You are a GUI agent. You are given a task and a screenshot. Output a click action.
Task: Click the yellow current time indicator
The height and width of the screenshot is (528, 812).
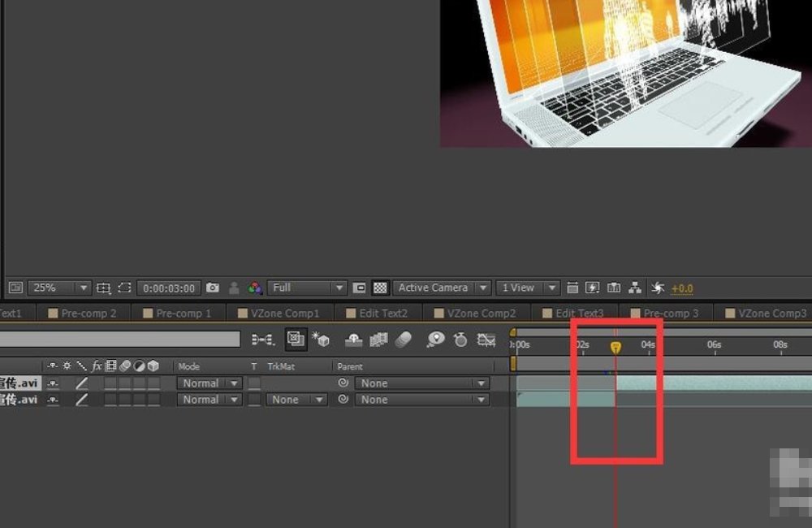tap(615, 347)
